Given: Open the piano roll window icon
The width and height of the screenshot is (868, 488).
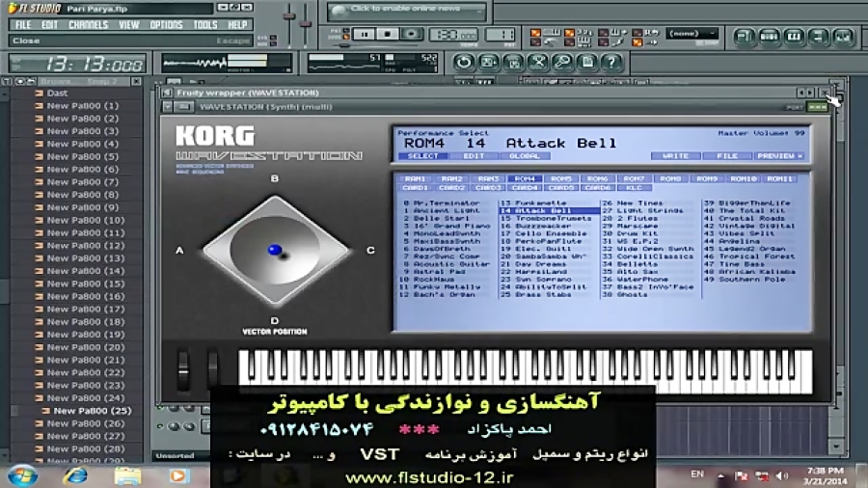Looking at the screenshot, I should point(794,37).
